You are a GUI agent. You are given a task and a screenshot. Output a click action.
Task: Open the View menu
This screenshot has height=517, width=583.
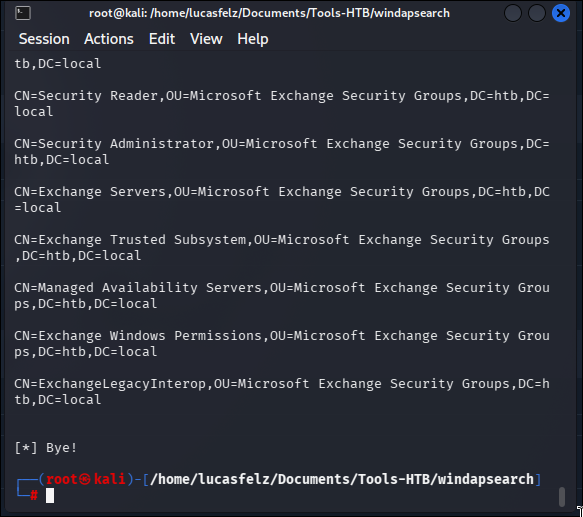[x=206, y=39]
